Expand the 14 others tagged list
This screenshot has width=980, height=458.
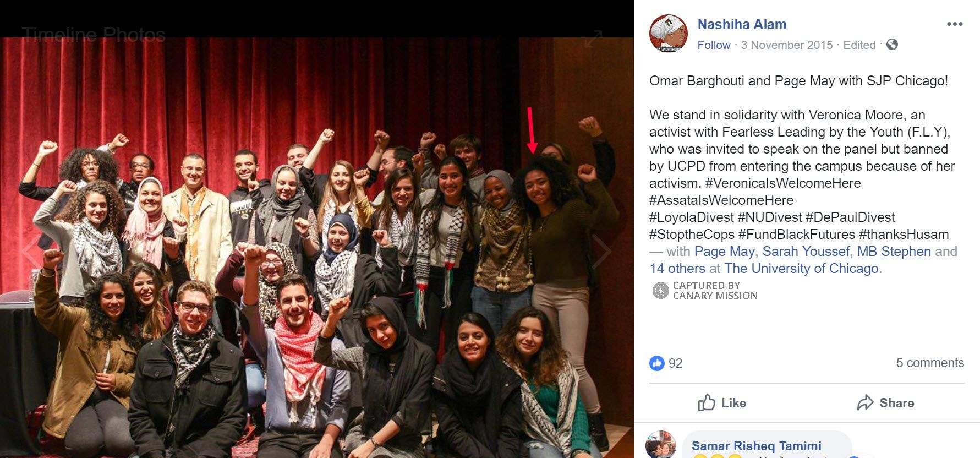(677, 269)
